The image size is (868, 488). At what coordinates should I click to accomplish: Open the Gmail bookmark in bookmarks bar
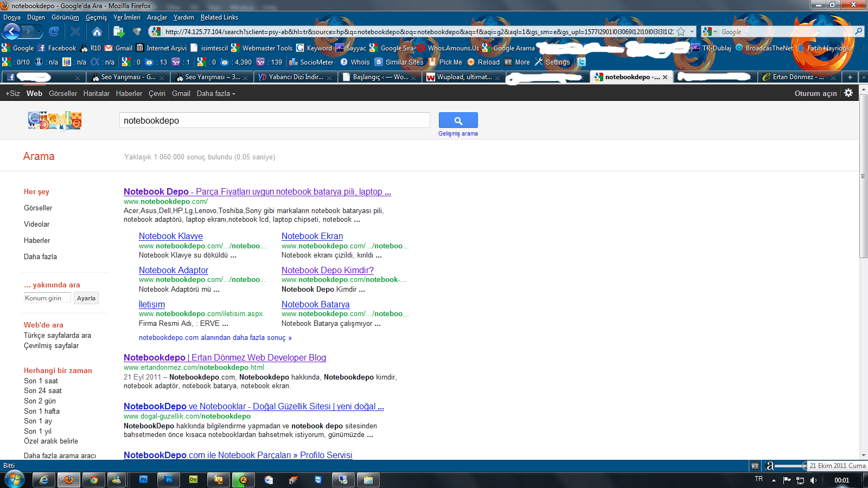click(x=118, y=48)
